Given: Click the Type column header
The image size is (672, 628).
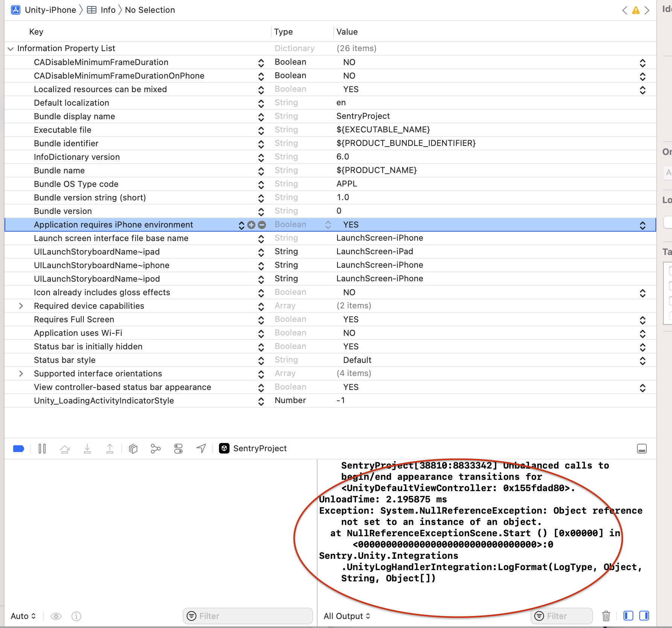Looking at the screenshot, I should tap(283, 32).
